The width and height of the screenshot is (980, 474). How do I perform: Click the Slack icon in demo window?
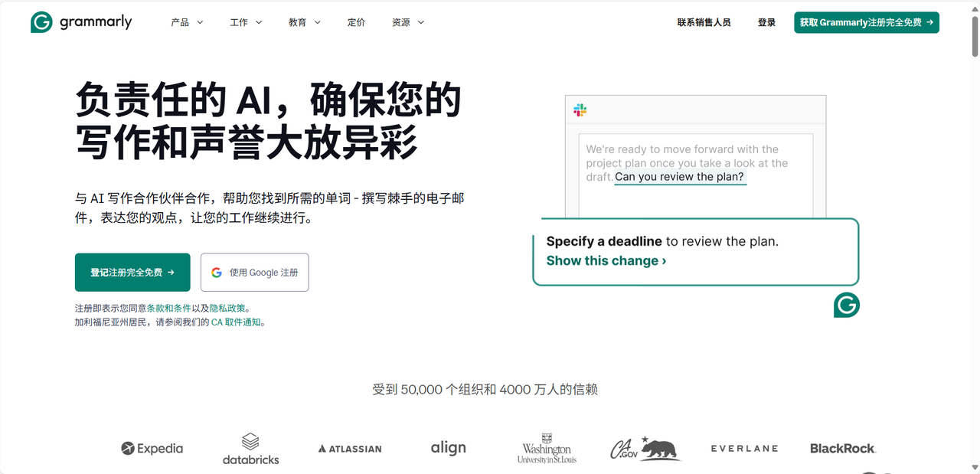point(580,110)
